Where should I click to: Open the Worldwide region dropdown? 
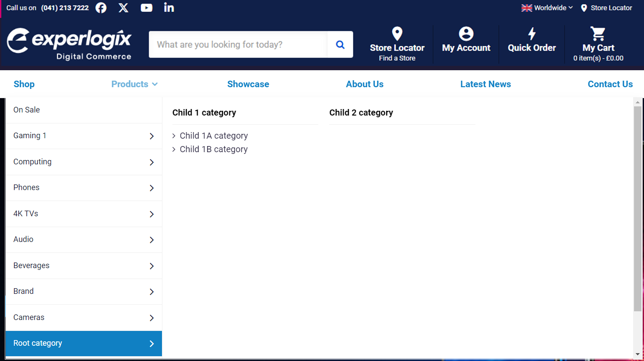tap(547, 8)
